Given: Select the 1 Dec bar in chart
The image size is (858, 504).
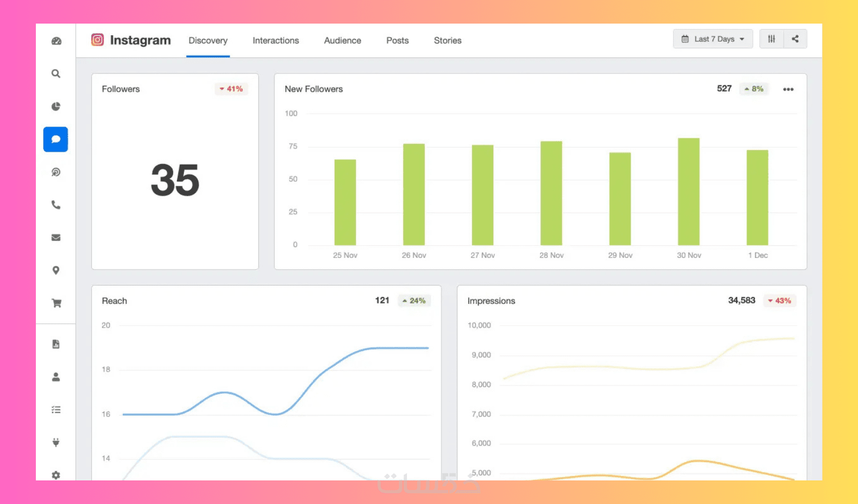Looking at the screenshot, I should point(757,197).
